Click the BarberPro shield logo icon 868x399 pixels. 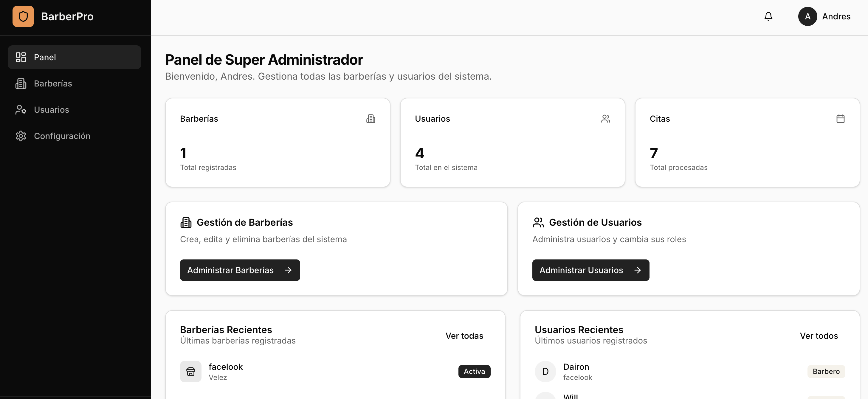[23, 16]
